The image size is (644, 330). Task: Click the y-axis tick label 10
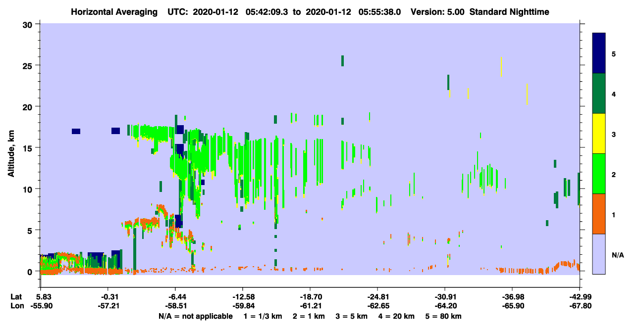pos(29,189)
